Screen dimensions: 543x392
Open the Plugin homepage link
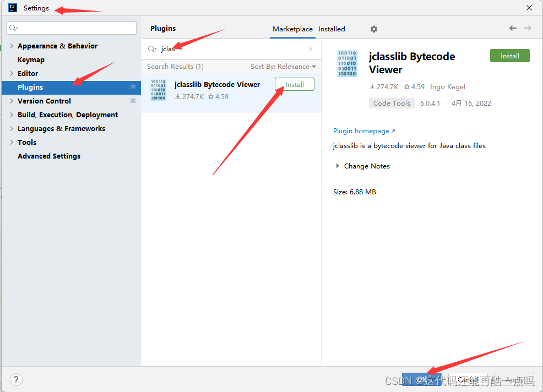point(364,131)
